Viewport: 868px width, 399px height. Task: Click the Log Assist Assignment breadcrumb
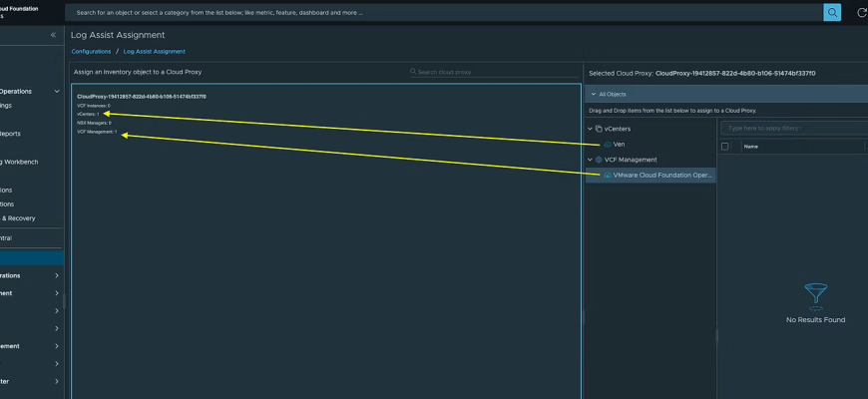click(154, 51)
